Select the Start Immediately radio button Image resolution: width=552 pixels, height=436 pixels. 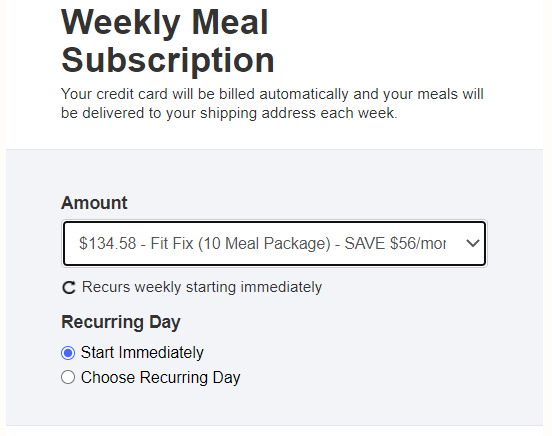pos(68,353)
